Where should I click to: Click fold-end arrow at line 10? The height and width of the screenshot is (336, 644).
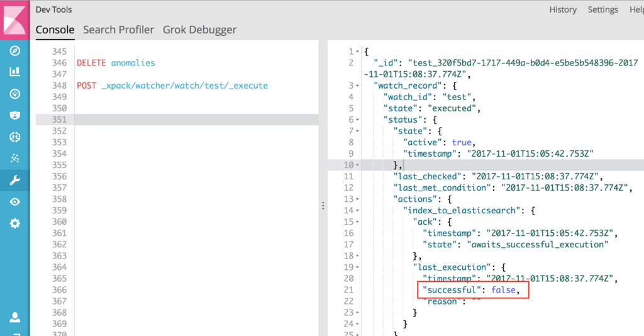pyautogui.click(x=357, y=165)
